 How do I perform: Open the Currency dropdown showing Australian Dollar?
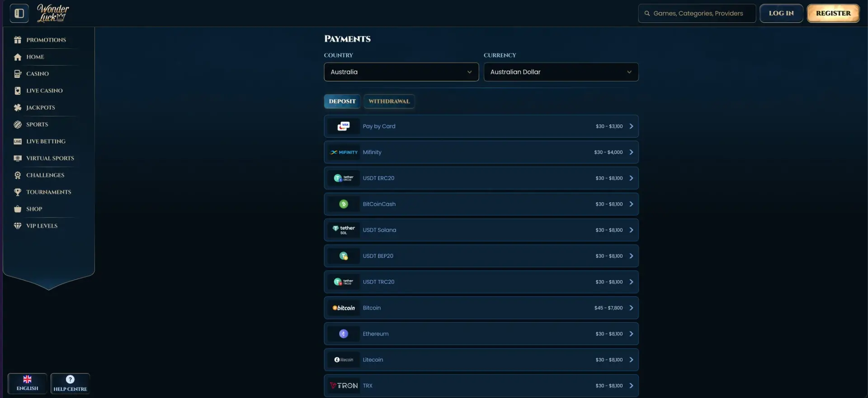click(561, 72)
